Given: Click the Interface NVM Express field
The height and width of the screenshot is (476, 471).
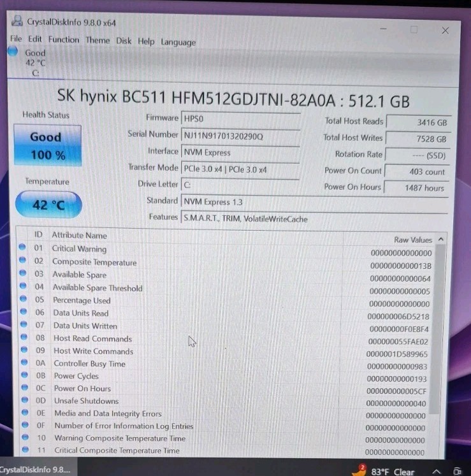Looking at the screenshot, I should (x=240, y=152).
